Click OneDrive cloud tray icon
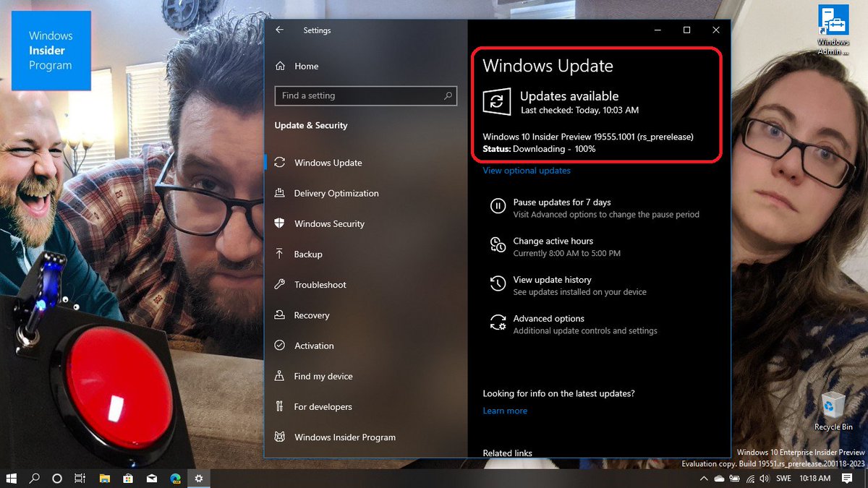868x488 pixels. tap(719, 479)
